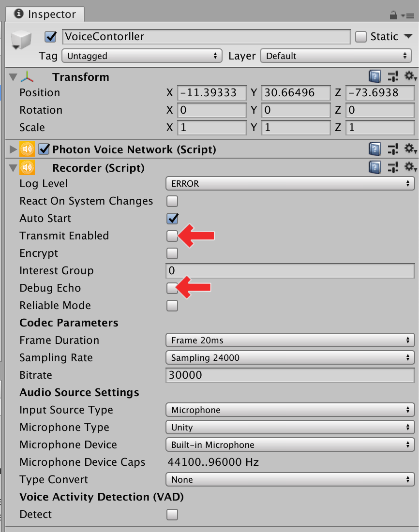The width and height of the screenshot is (419, 532).
Task: Enable VAD Detect checkbox
Action: tap(172, 515)
